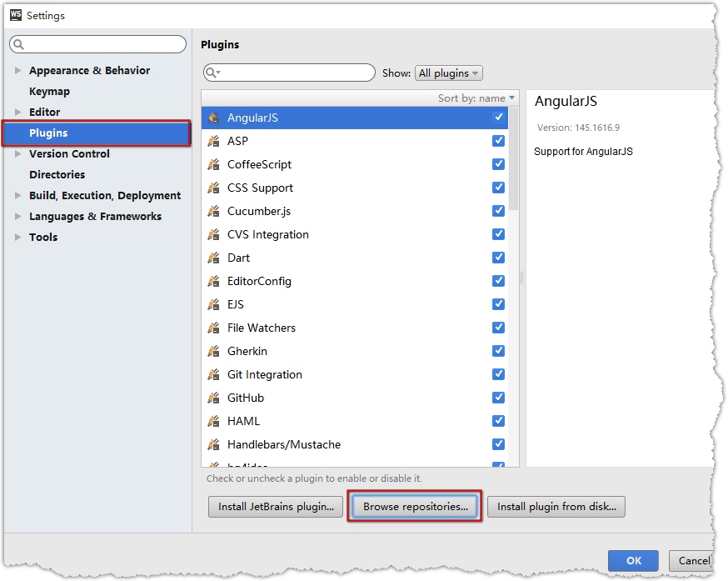The height and width of the screenshot is (581, 728).
Task: Focus the settings search field
Action: [97, 44]
